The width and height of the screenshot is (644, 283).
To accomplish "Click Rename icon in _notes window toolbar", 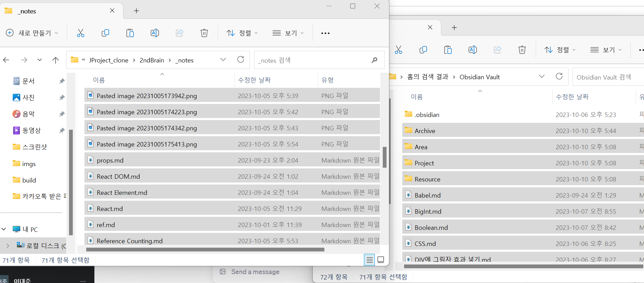I will point(155,33).
